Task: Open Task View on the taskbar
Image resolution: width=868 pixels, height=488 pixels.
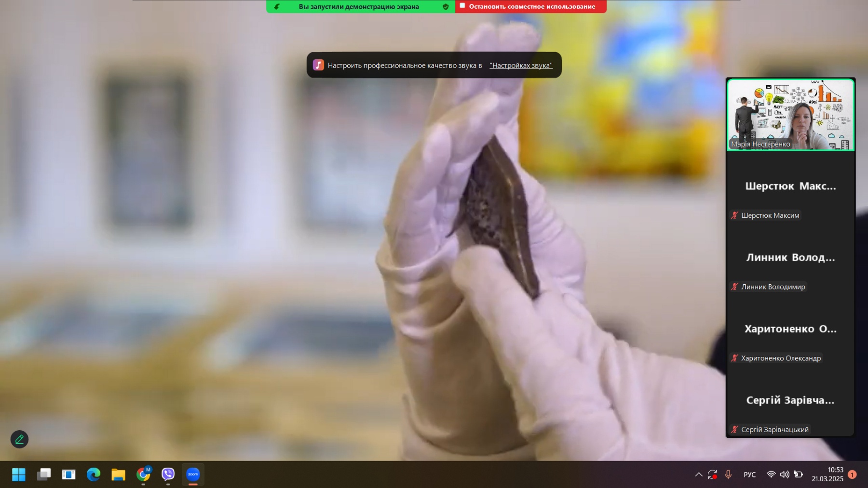Action: [44, 475]
